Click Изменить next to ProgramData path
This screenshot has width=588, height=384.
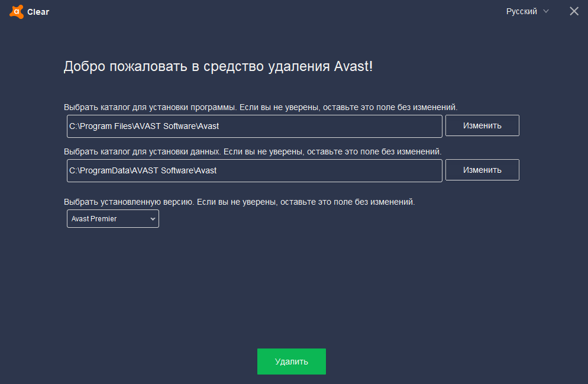(482, 170)
